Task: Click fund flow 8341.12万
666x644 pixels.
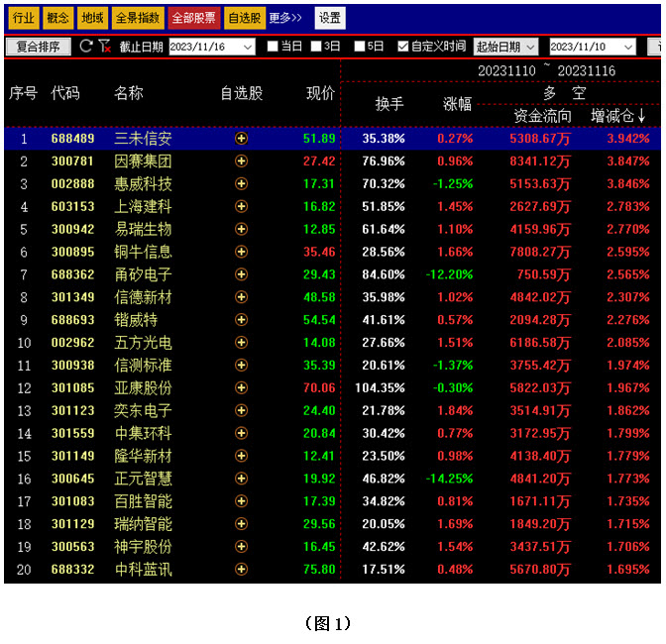Action: (540, 161)
